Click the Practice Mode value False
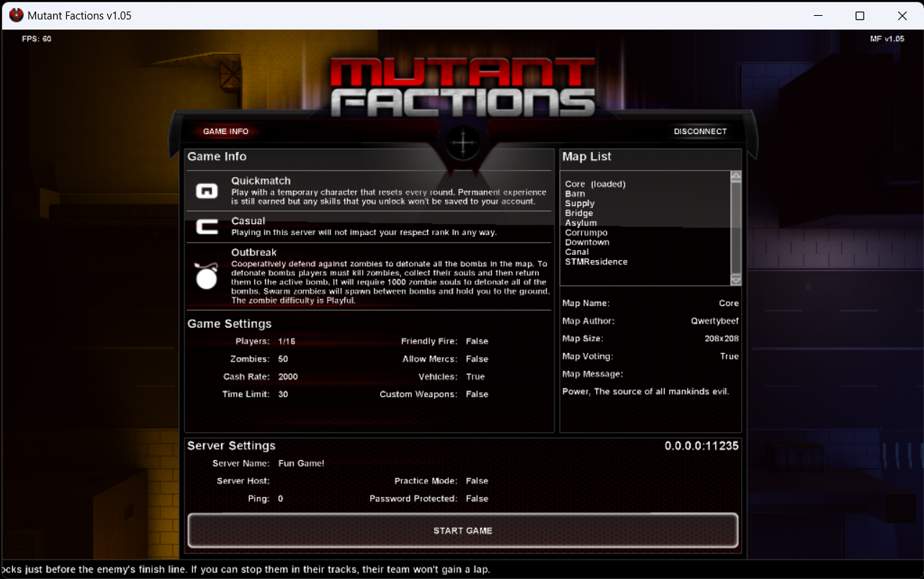Viewport: 924px width, 579px height. coord(477,481)
